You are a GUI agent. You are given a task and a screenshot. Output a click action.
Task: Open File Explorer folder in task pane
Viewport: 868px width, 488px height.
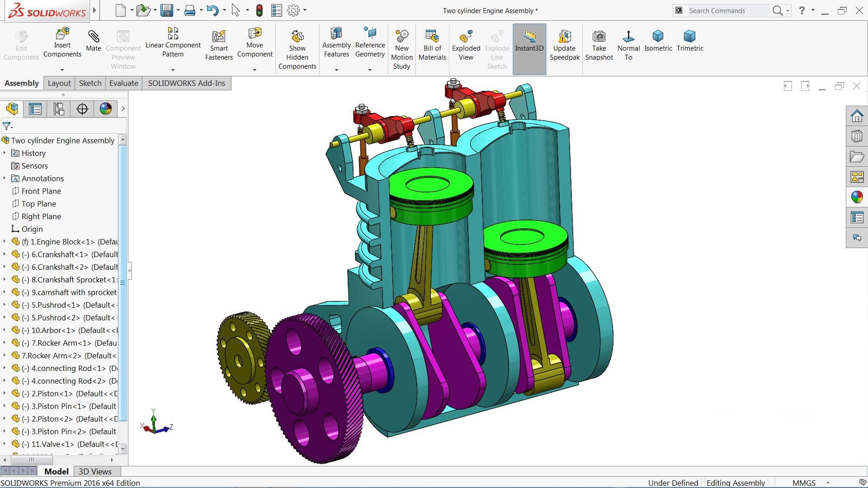pos(857,157)
